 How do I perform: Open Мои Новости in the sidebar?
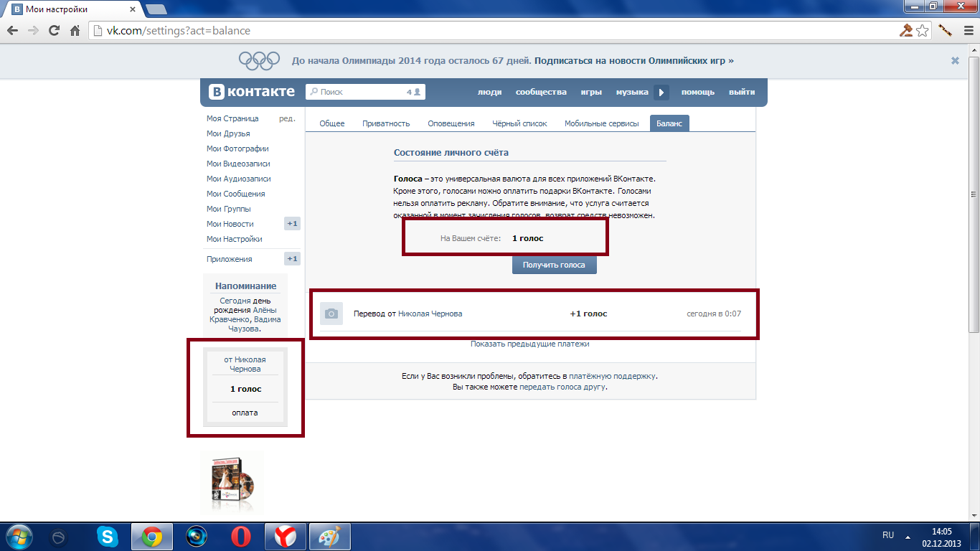(230, 224)
